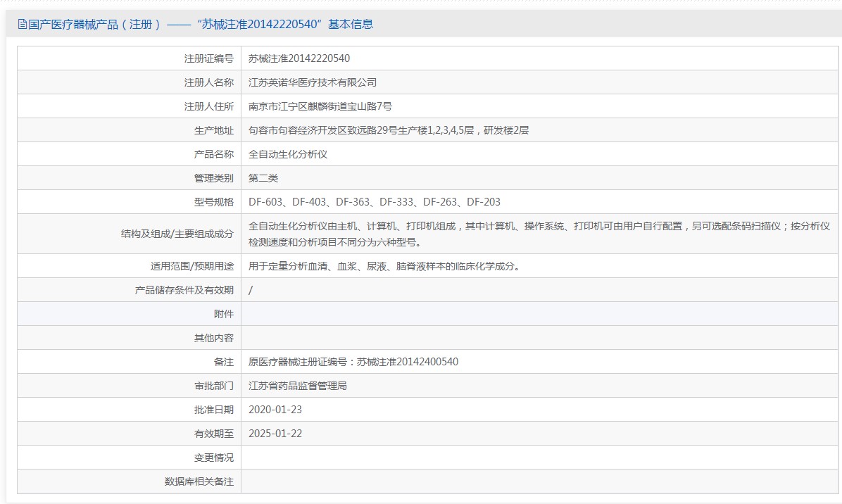Click the 产品储存条件及有效期 row label
The image size is (842, 504).
point(184,290)
